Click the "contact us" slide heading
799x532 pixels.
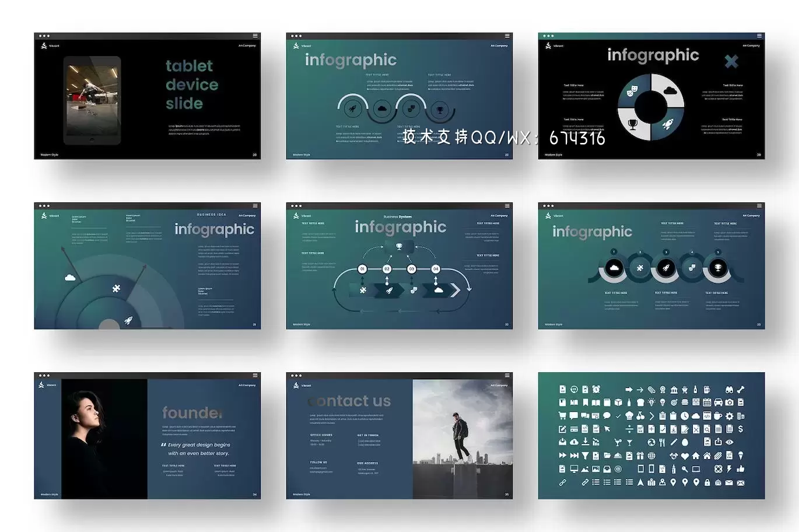coord(350,401)
